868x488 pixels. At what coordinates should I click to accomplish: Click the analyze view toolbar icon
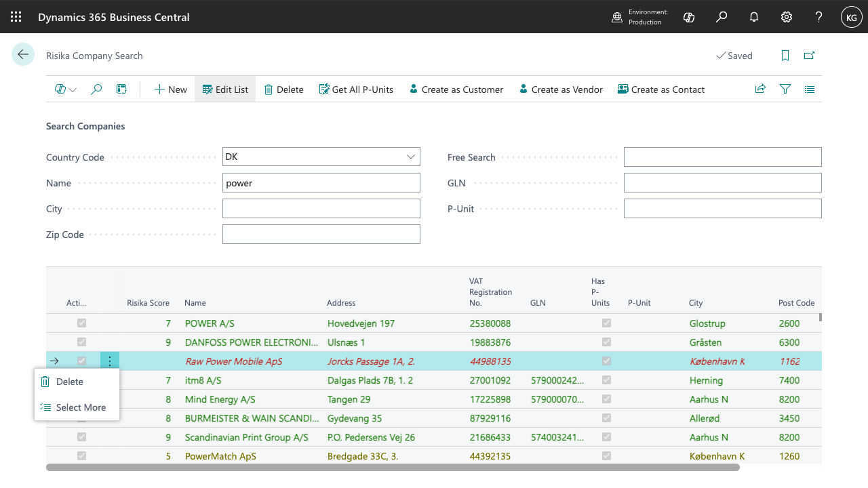click(x=121, y=89)
